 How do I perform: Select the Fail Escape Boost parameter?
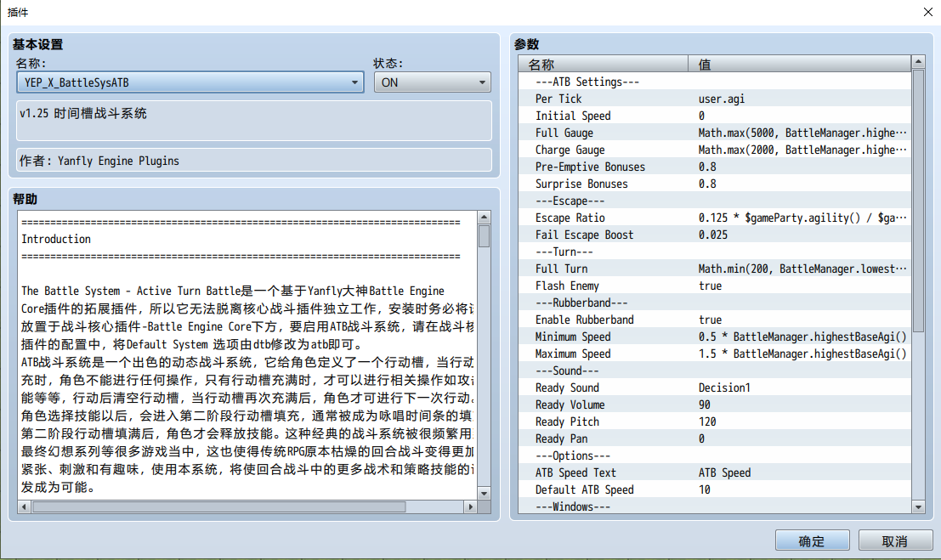point(715,235)
